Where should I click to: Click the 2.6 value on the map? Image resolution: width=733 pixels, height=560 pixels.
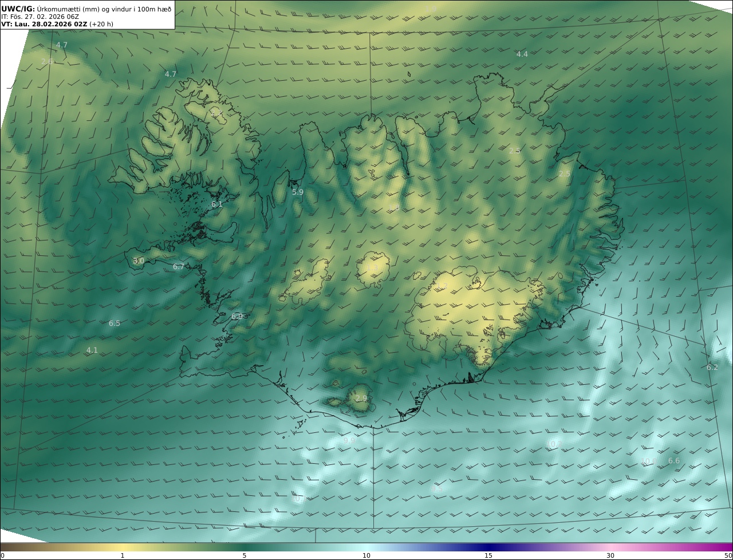pyautogui.click(x=47, y=61)
